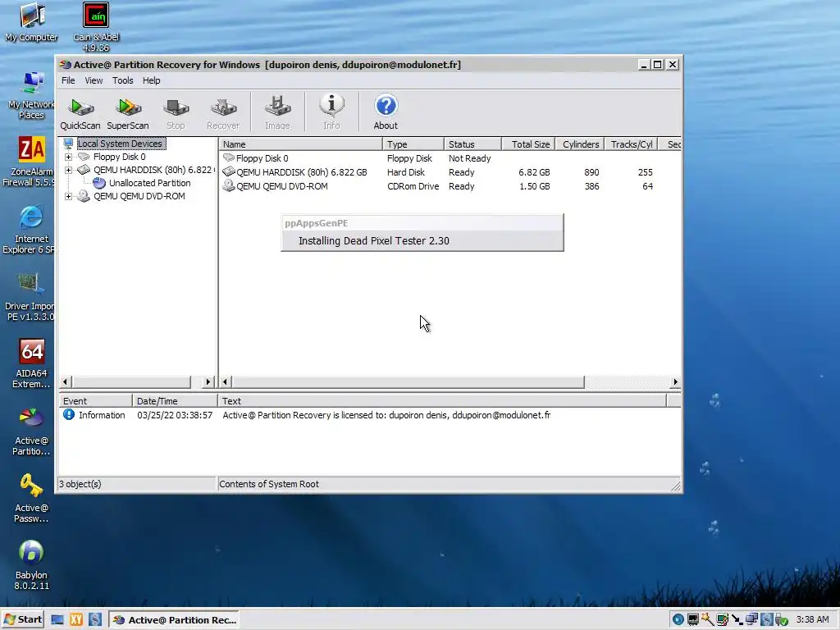Image resolution: width=840 pixels, height=630 pixels.
Task: Click the My Network Places desktop icon
Action: pyautogui.click(x=31, y=95)
